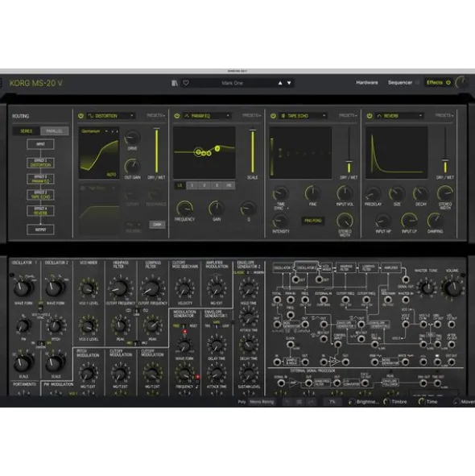Click the Drive knob in Distortion effect

tap(132, 138)
